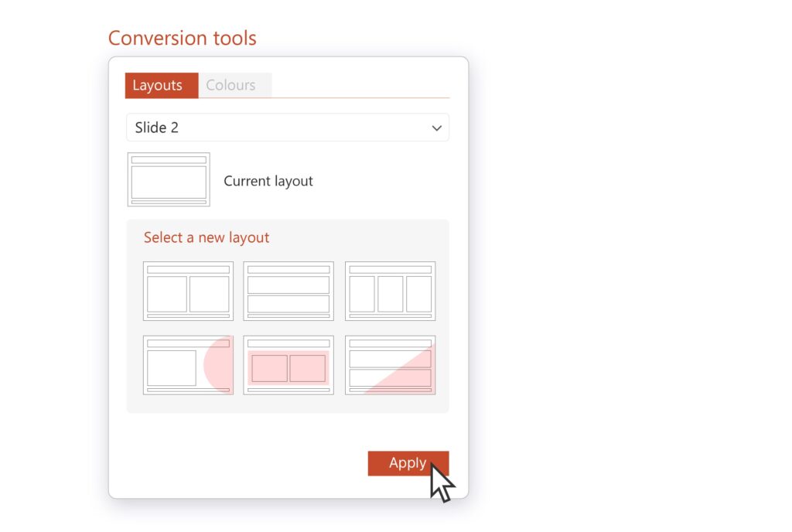
Task: Click the mouse cursor arrow graphic
Action: pyautogui.click(x=442, y=483)
